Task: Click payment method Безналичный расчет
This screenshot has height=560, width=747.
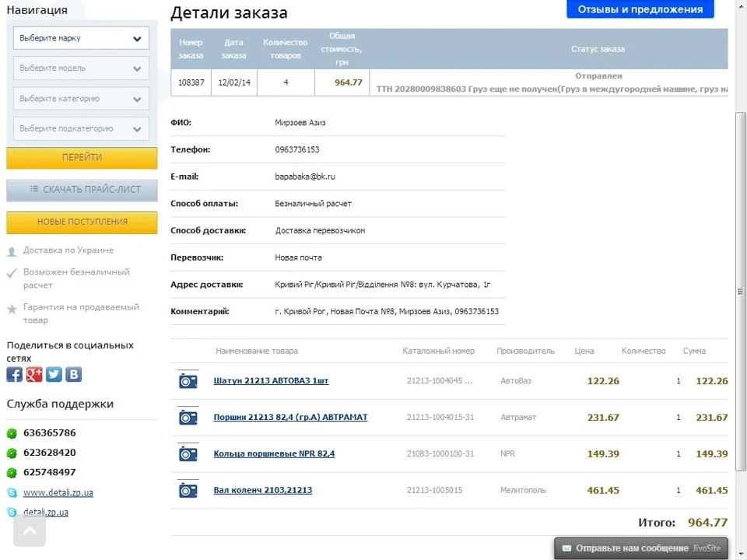Action: pyautogui.click(x=313, y=204)
